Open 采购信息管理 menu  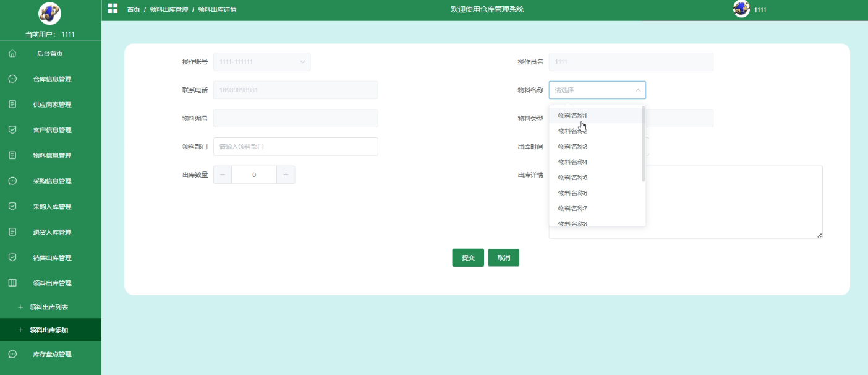click(51, 181)
